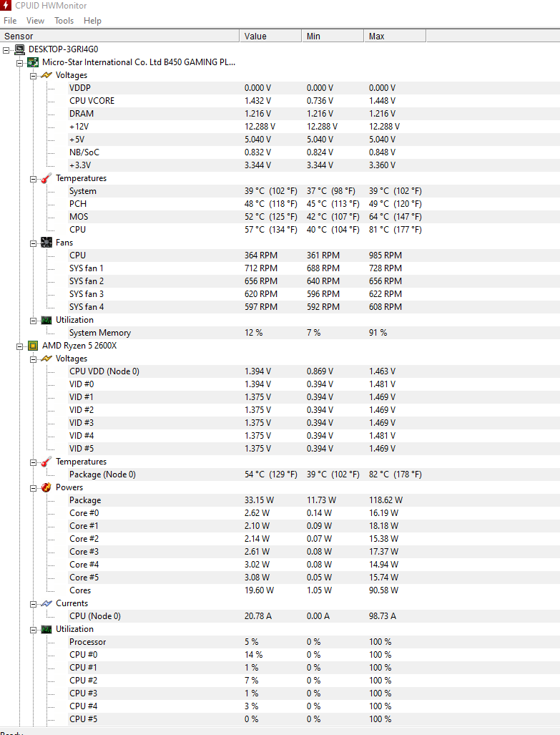The image size is (560, 735).
Task: Open the File menu
Action: click(10, 21)
